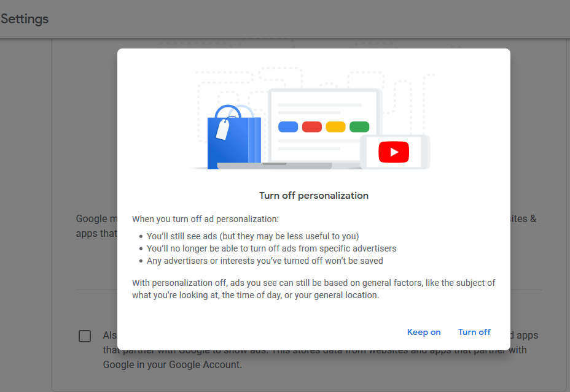Click the bullet 'Any advertisers or interests' line

265,261
